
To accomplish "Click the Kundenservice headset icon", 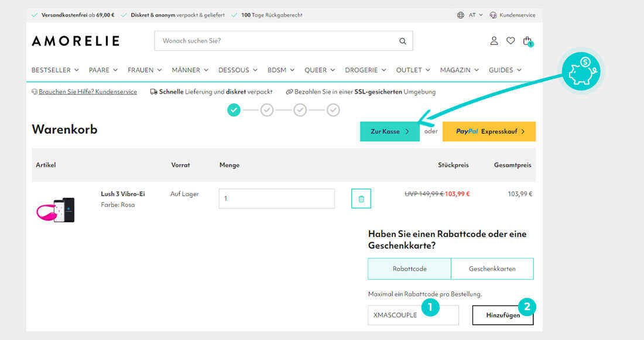I will (493, 15).
